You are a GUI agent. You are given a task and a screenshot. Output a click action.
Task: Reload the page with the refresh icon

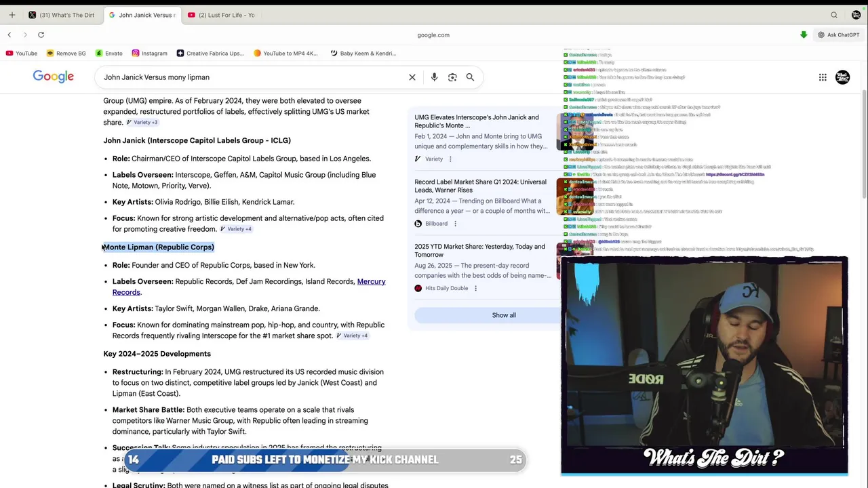41,35
